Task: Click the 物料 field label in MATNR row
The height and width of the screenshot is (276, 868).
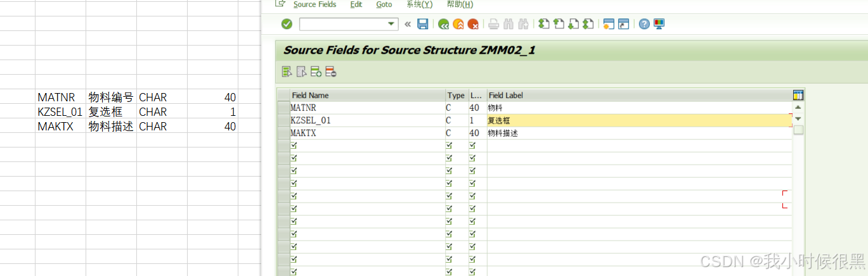Action: point(639,108)
